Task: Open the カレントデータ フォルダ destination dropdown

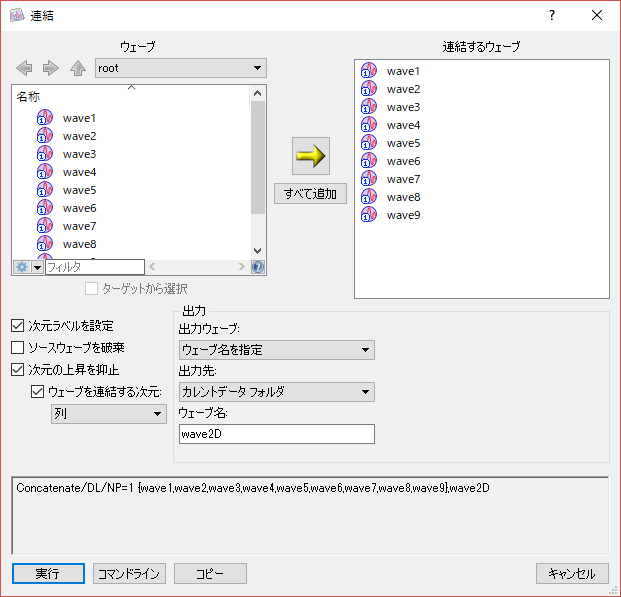Action: [277, 392]
